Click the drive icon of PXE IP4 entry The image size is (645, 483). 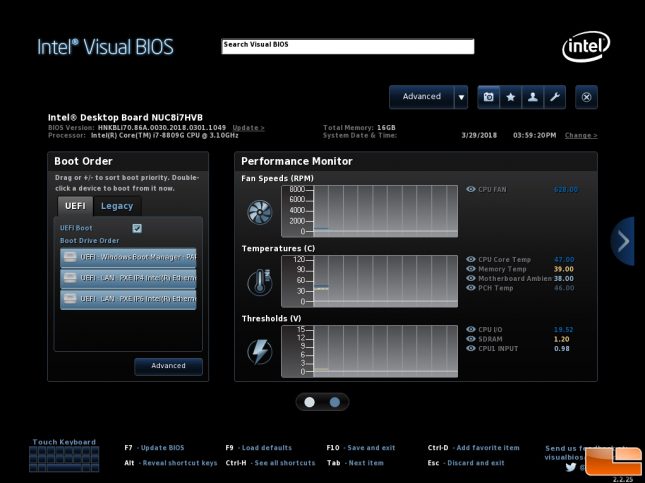coord(70,278)
